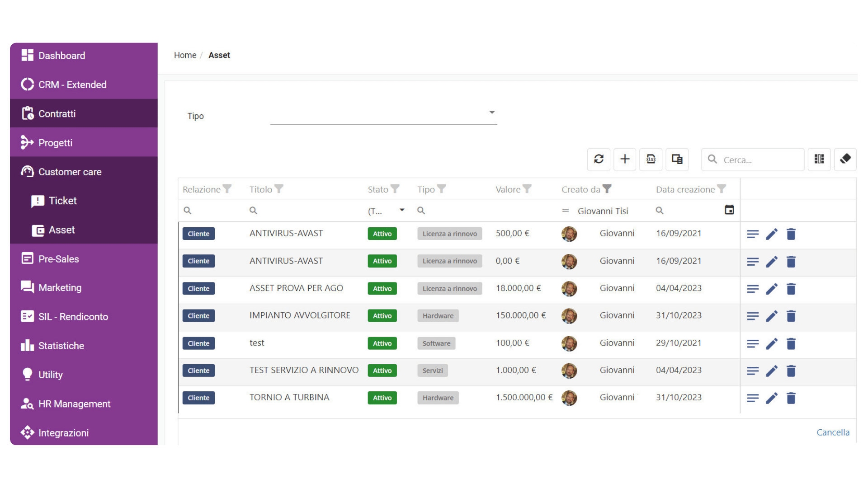Clear filters with the eraser icon
This screenshot has height=488, width=868.
pos(845,159)
